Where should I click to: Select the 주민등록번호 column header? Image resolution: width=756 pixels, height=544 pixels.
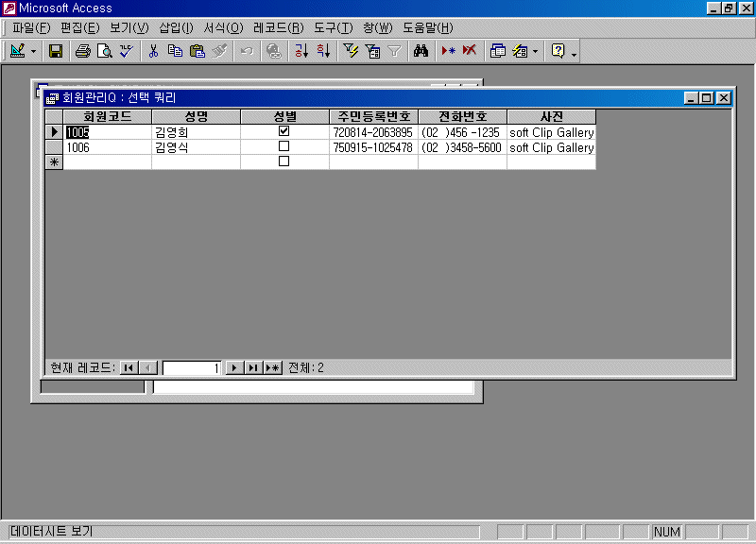tap(373, 116)
